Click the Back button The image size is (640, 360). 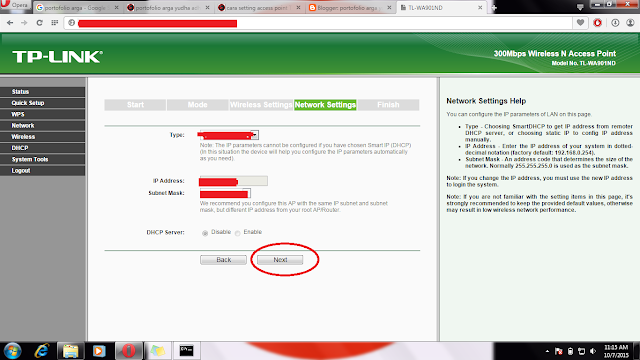click(223, 260)
